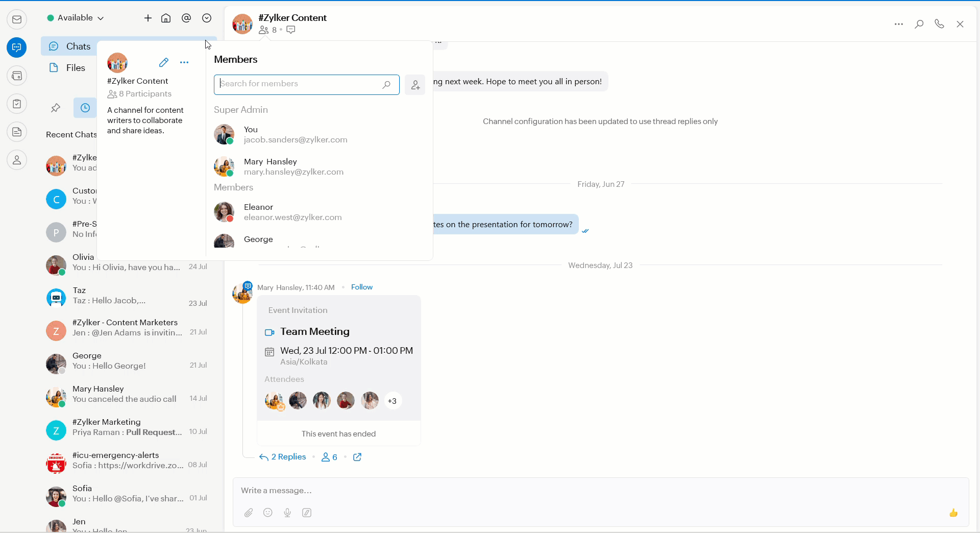Viewport: 980px width, 533px height.
Task: Click the +3 more attendees badge
Action: [392, 401]
